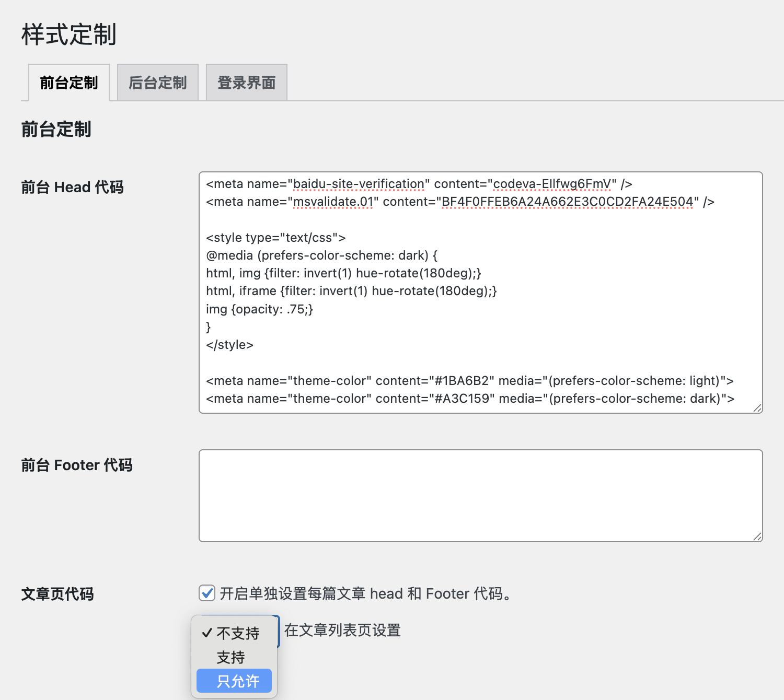Open the 登录界面 tab
The height and width of the screenshot is (700, 784).
point(247,83)
